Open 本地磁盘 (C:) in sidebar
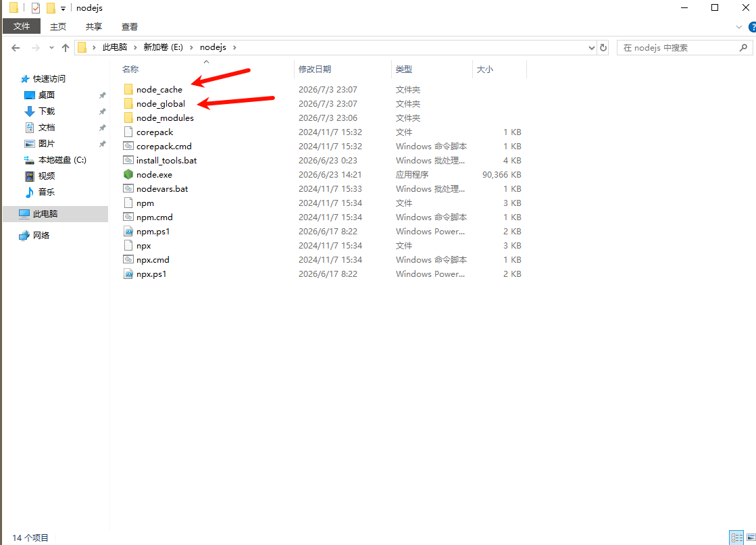 coord(61,160)
